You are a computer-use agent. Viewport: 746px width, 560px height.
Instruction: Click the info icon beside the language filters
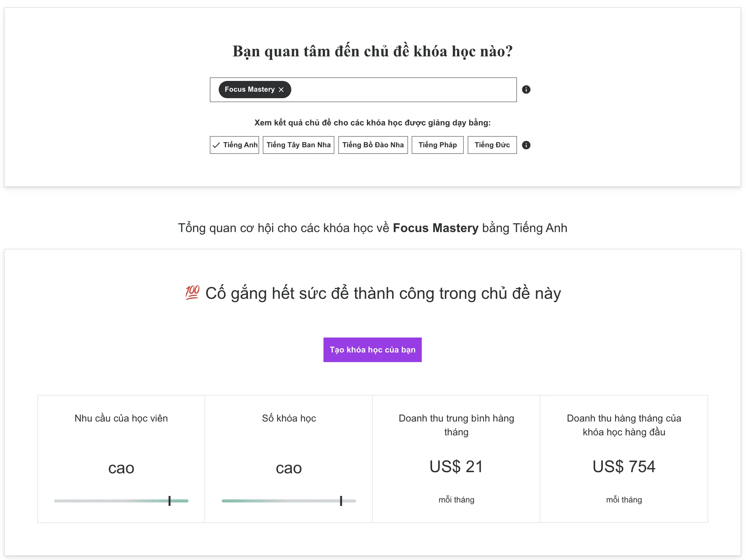526,145
